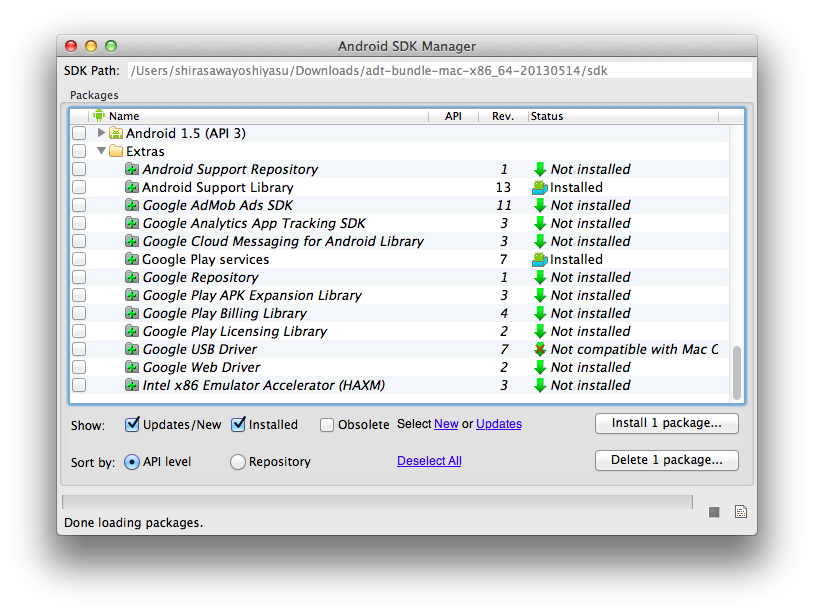Click the Rev. column header
The image size is (814, 614).
pos(503,116)
